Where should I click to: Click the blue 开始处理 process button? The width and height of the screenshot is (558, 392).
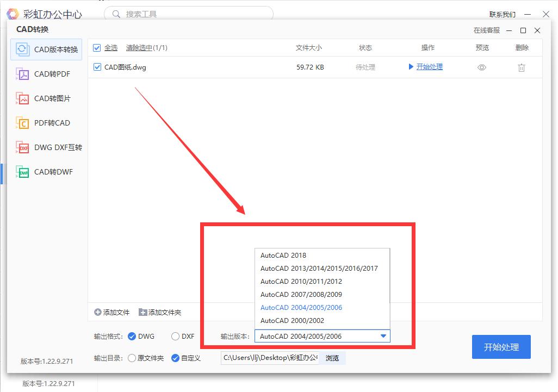[501, 346]
